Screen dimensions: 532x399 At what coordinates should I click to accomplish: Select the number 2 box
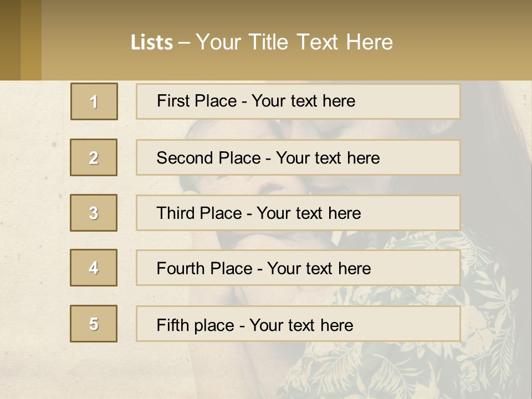click(x=94, y=157)
